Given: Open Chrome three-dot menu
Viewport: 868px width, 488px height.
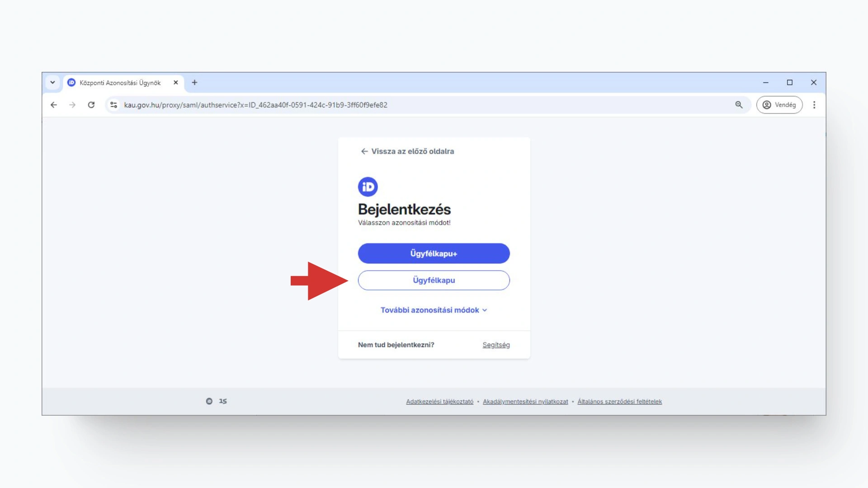Looking at the screenshot, I should (814, 105).
